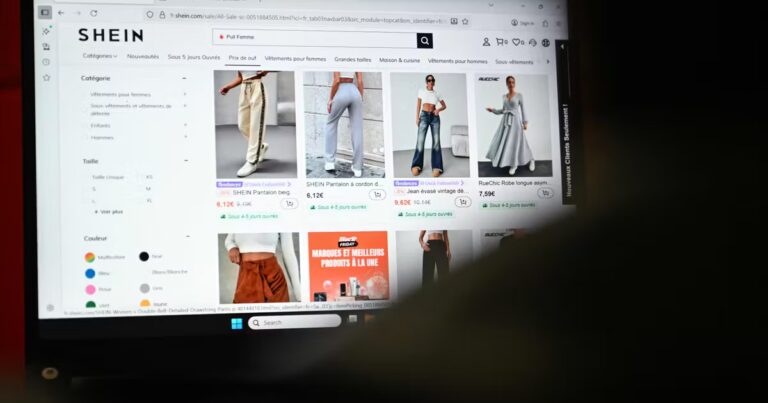
Task: Collapse the Catégorie filter section
Action: (185, 78)
